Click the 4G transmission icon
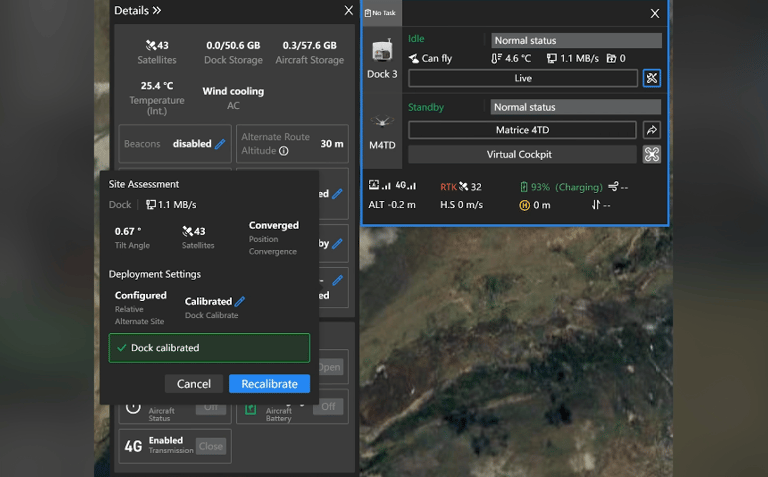The height and width of the screenshot is (477, 768). [x=133, y=446]
